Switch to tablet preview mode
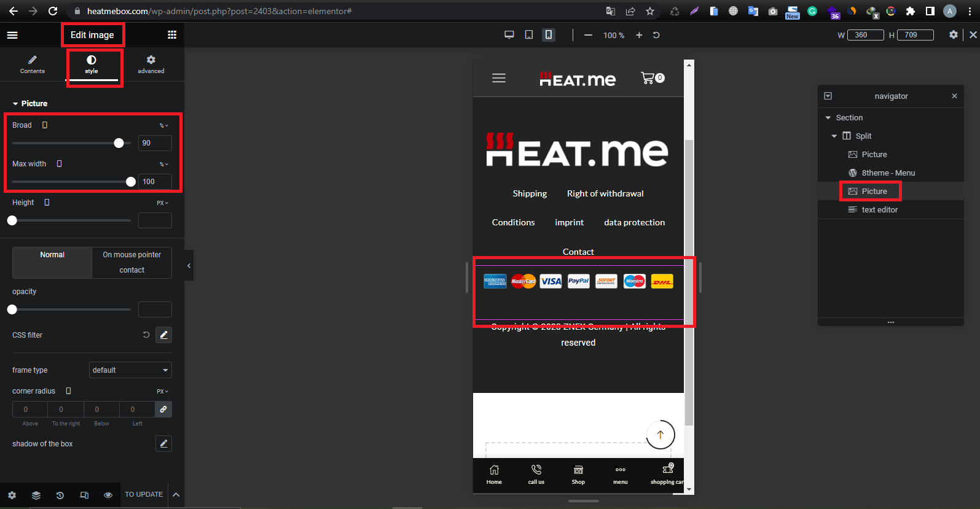The image size is (980, 509). point(529,35)
